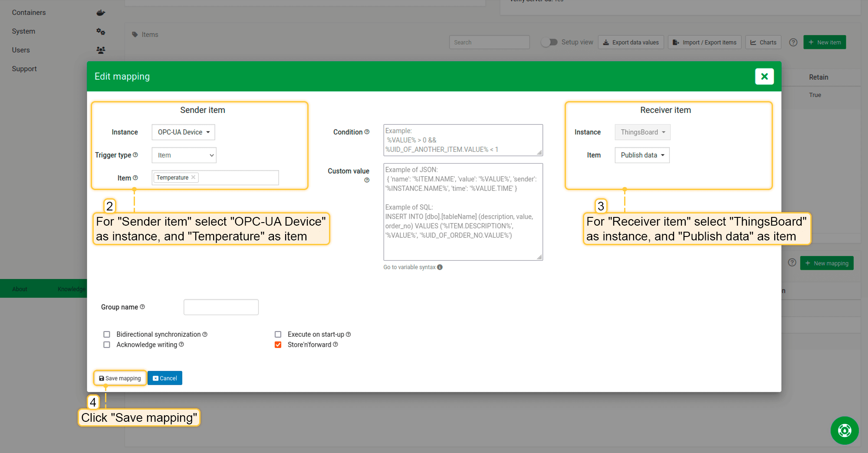Click the help icon next to Trigger type
The image size is (868, 453).
135,155
